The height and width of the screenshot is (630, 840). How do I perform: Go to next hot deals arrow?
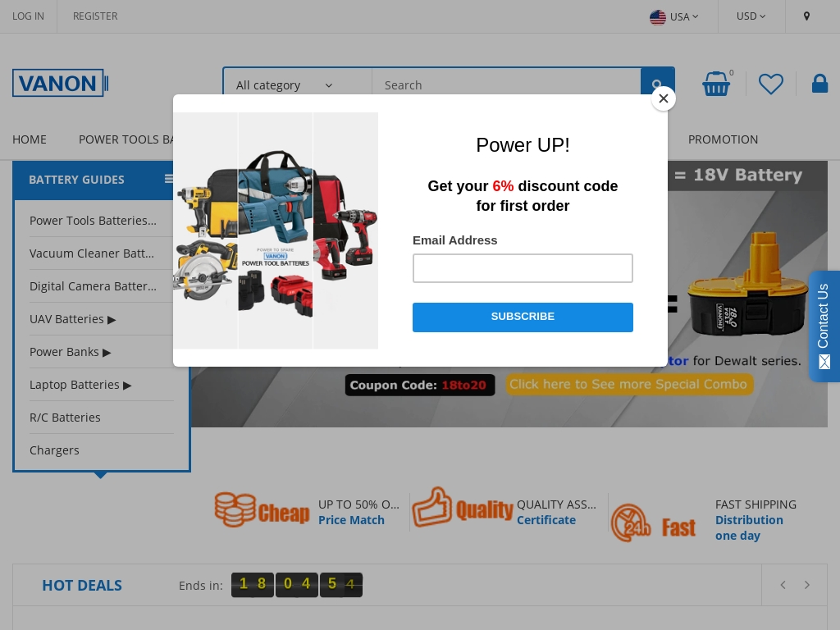807,585
